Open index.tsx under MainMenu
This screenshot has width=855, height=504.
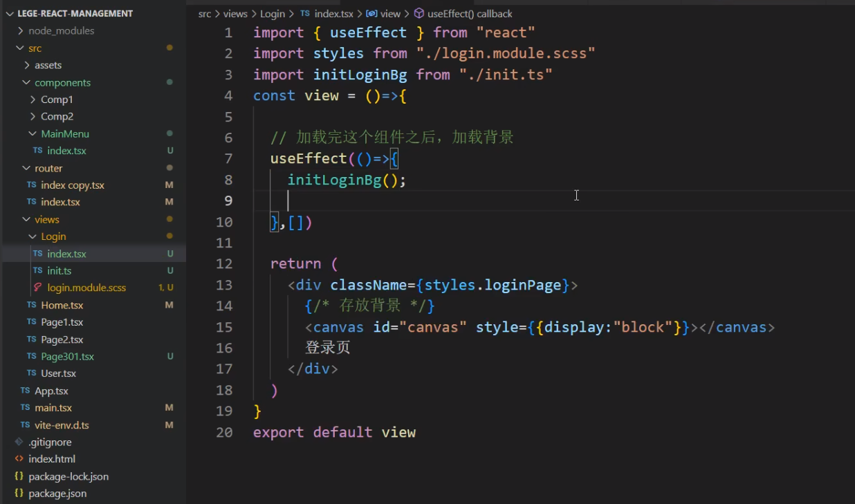[66, 151]
